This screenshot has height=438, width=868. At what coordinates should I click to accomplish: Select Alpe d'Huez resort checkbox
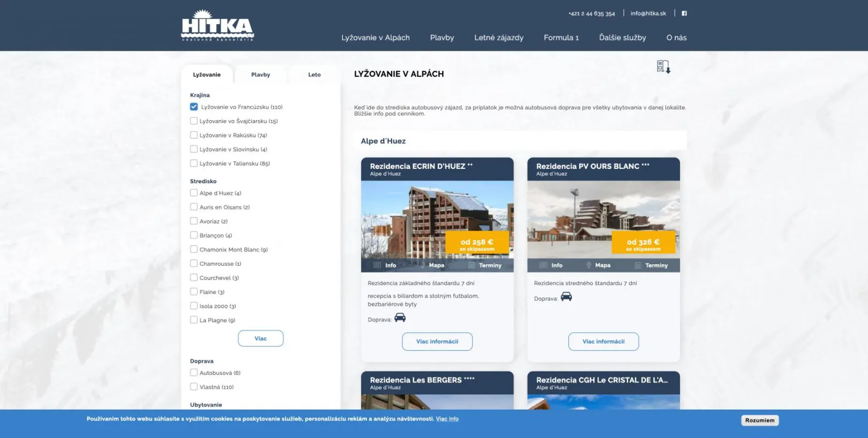(x=194, y=193)
